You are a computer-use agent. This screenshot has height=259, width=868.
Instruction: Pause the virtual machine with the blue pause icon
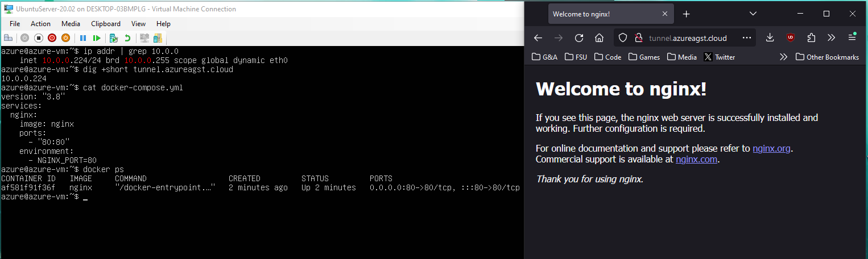click(x=83, y=38)
